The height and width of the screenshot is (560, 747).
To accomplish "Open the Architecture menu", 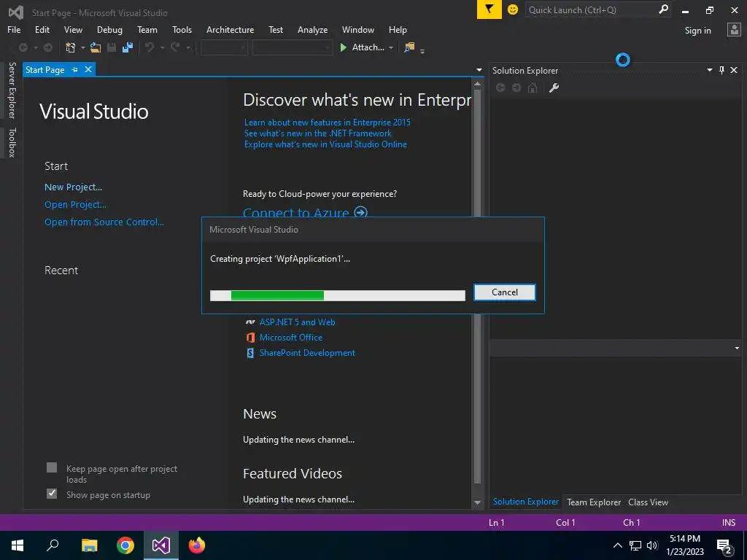I will click(230, 29).
